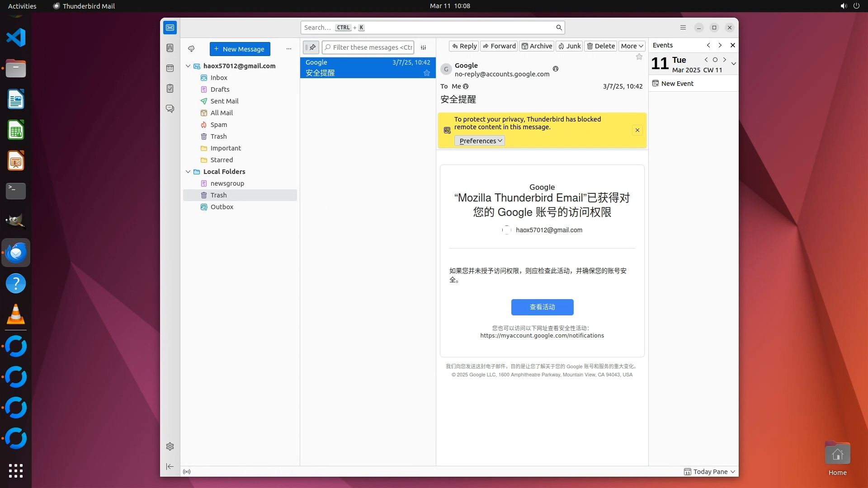Screen dimensions: 868x488
Task: Toggle the star in message header
Action: click(639, 57)
